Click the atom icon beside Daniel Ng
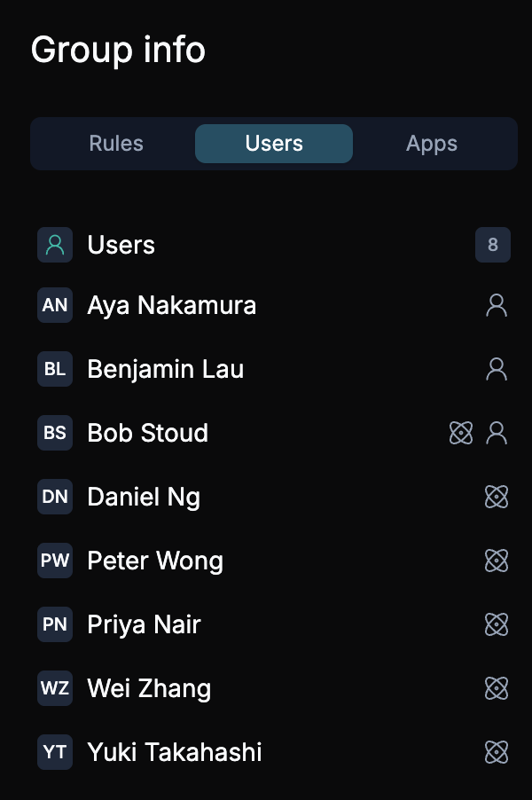The height and width of the screenshot is (800, 532). click(x=497, y=497)
